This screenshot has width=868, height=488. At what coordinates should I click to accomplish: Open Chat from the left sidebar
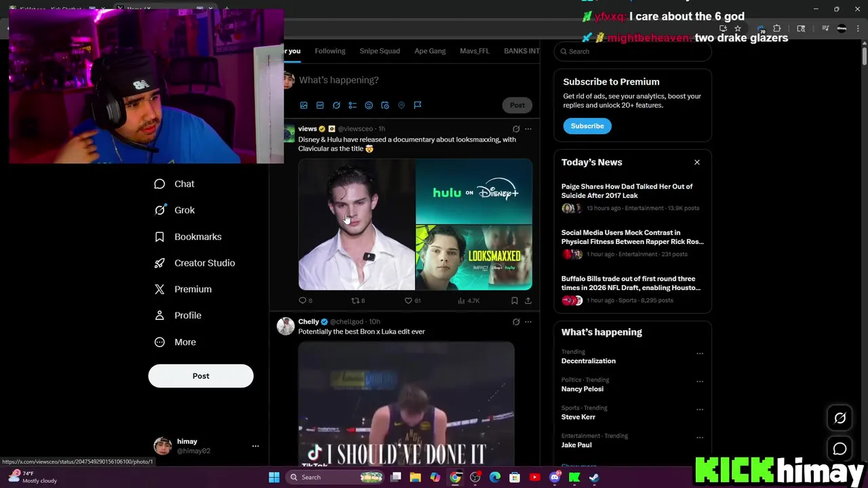click(x=174, y=184)
